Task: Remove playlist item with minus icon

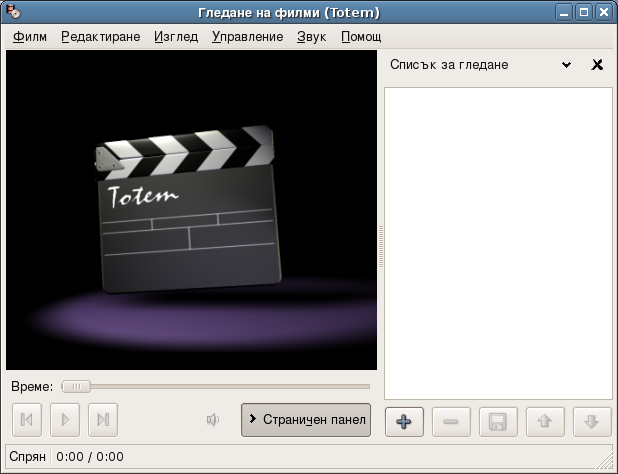Action: (x=450, y=421)
